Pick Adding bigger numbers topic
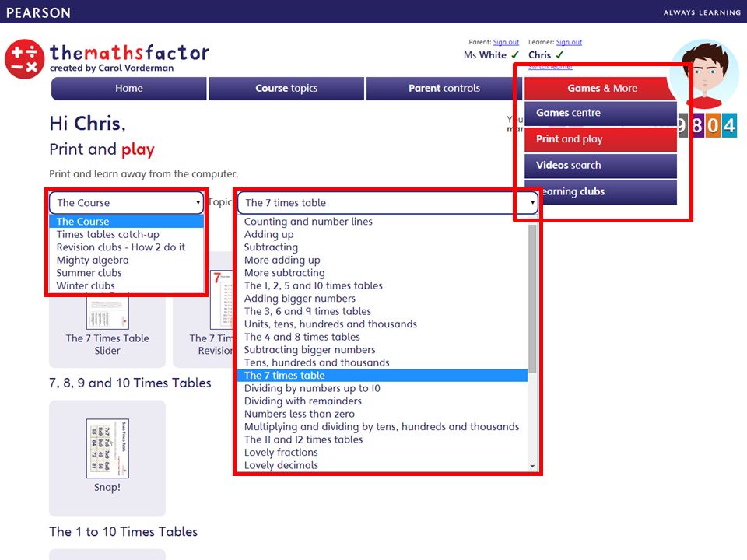The width and height of the screenshot is (747, 560). (x=383, y=299)
